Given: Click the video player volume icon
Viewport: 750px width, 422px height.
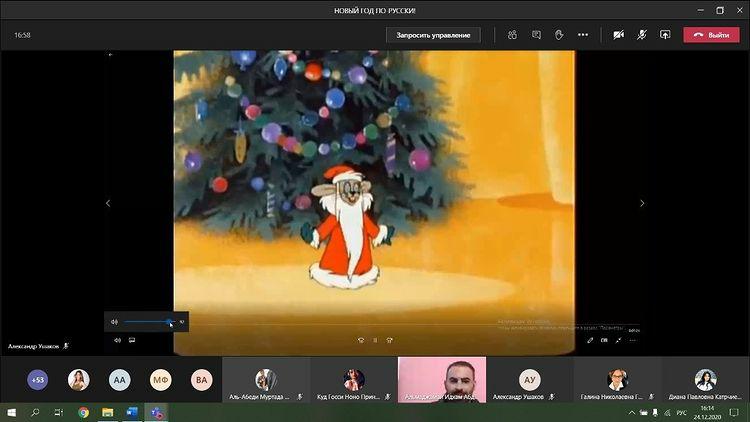Looking at the screenshot, I should (x=118, y=340).
